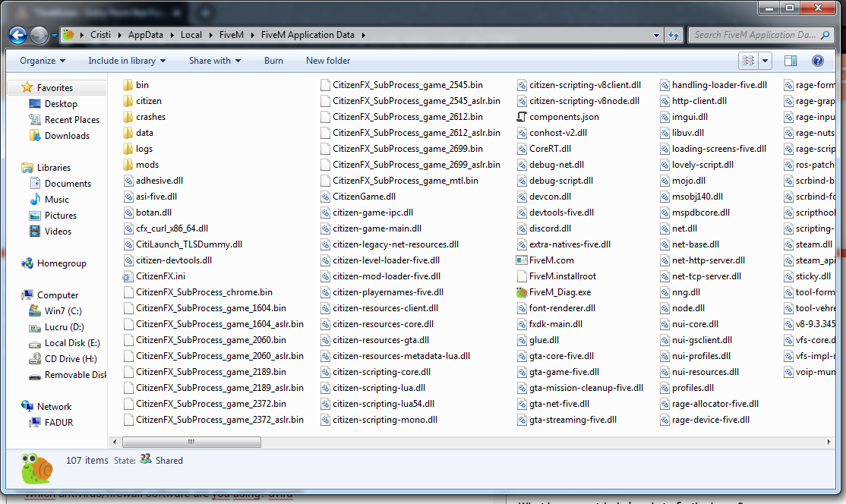Select the FiveM.com file icon
Image resolution: width=846 pixels, height=504 pixels.
pyautogui.click(x=521, y=260)
